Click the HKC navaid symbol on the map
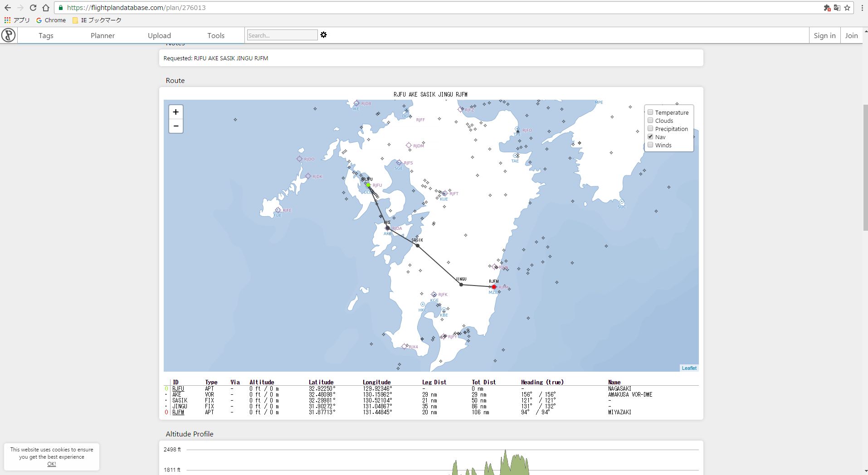 pos(423,305)
